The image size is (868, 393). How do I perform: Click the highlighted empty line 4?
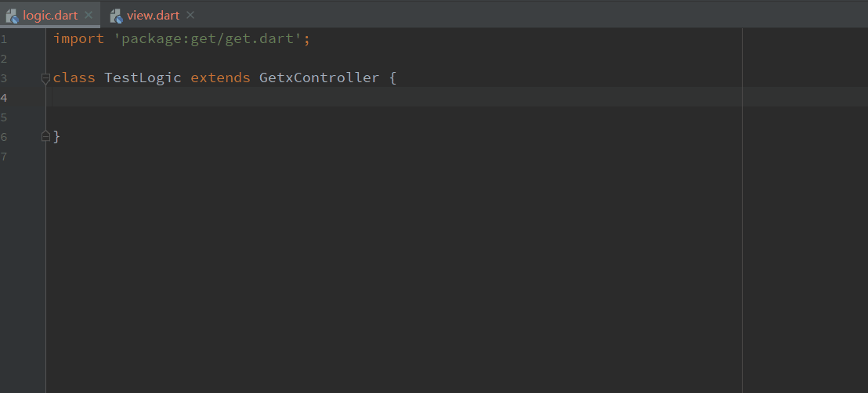tap(392, 97)
